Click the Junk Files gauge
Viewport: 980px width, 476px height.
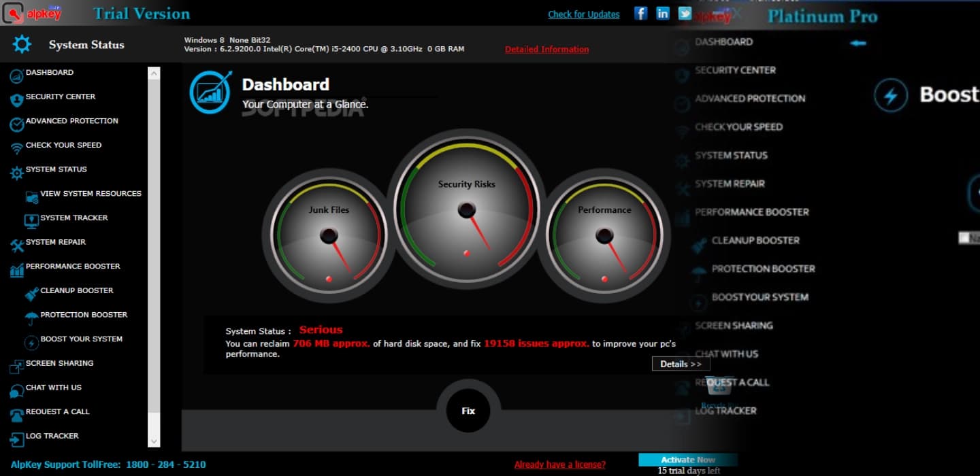pos(329,236)
